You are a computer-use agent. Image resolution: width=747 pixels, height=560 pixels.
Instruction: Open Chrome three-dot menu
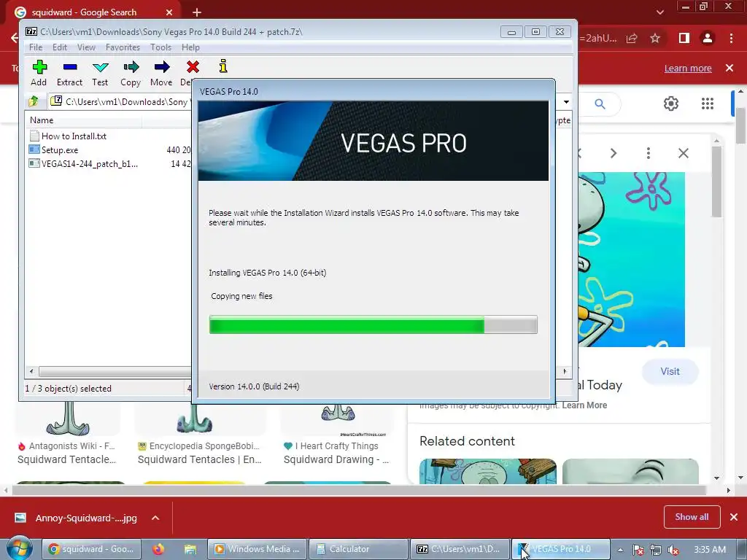[731, 38]
